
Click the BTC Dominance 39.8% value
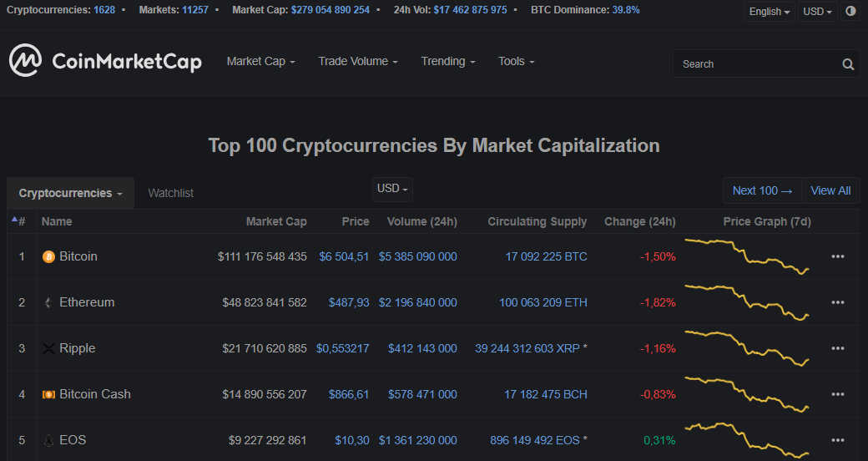pos(625,10)
